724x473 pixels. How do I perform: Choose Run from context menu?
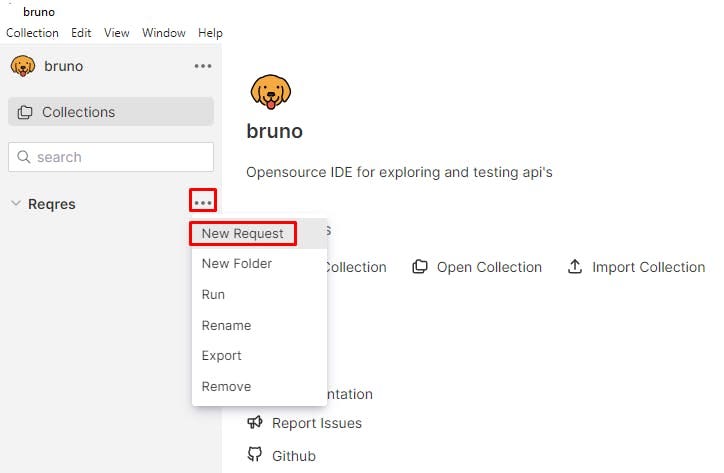pyautogui.click(x=259, y=295)
